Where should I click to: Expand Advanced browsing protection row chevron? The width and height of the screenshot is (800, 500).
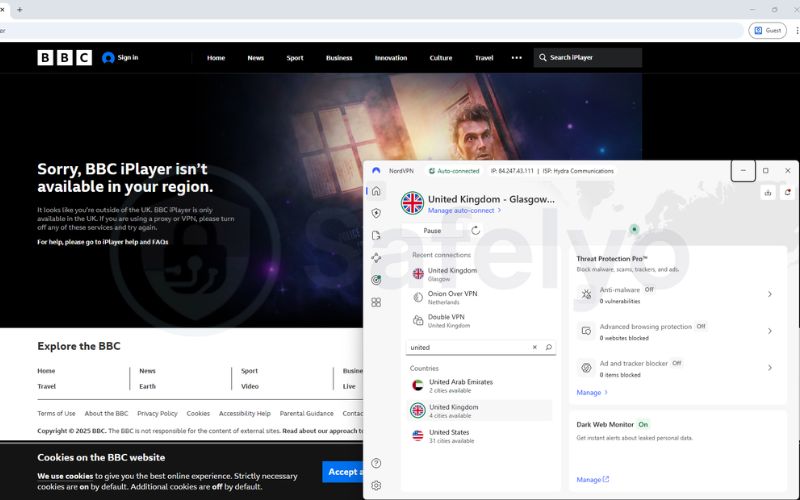[770, 331]
